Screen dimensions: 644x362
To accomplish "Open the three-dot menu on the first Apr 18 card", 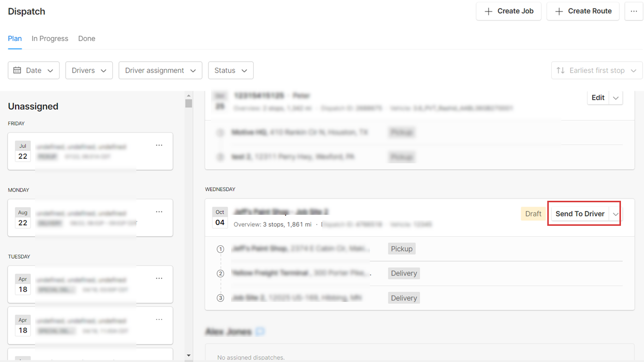I will pos(159,278).
